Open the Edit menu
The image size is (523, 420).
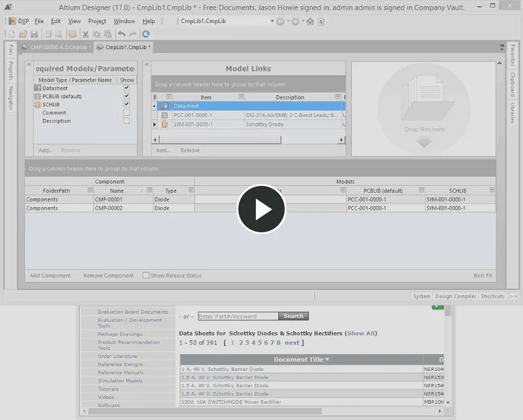[55, 21]
